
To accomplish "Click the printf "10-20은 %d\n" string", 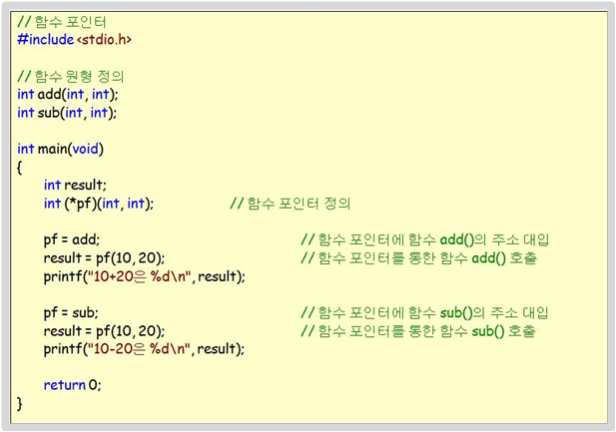I will click(138, 349).
